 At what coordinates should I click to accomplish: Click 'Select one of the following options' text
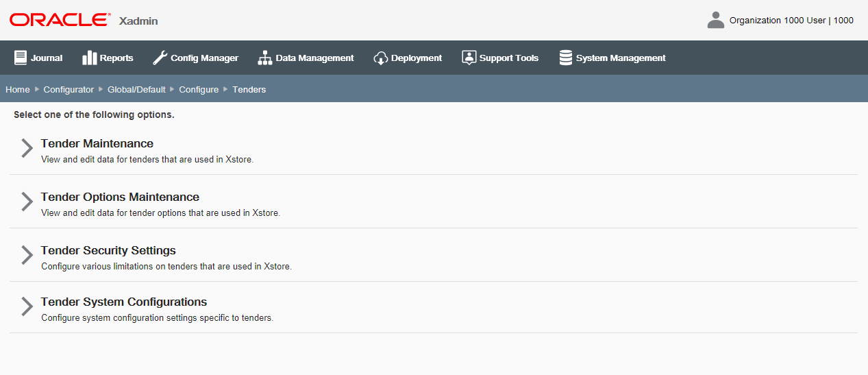pos(94,114)
